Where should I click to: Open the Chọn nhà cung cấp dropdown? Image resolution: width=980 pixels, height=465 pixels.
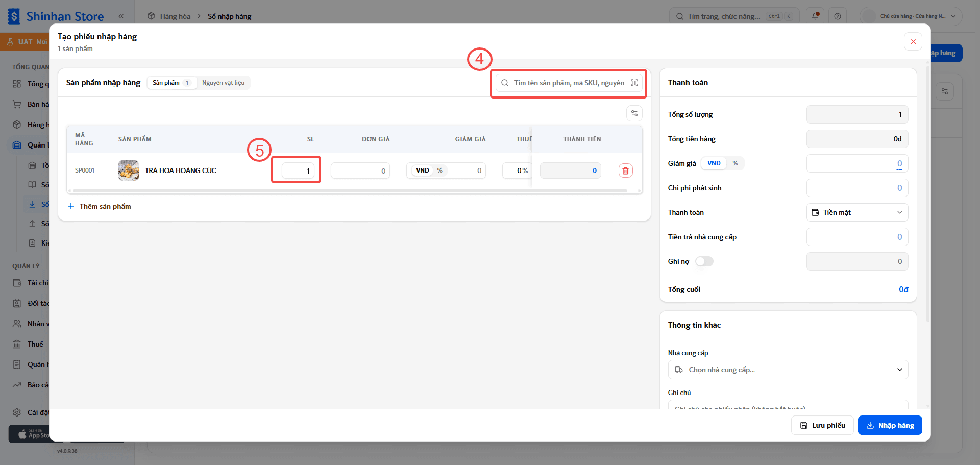tap(788, 370)
